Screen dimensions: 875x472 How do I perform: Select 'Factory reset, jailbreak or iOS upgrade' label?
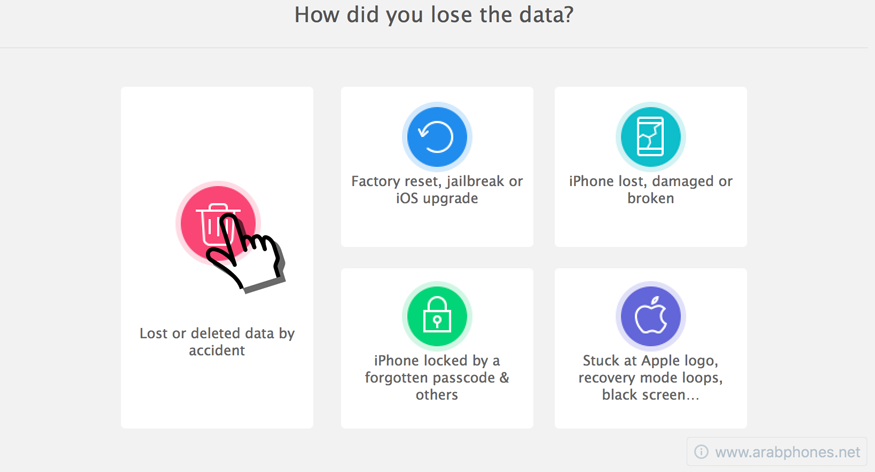[437, 190]
